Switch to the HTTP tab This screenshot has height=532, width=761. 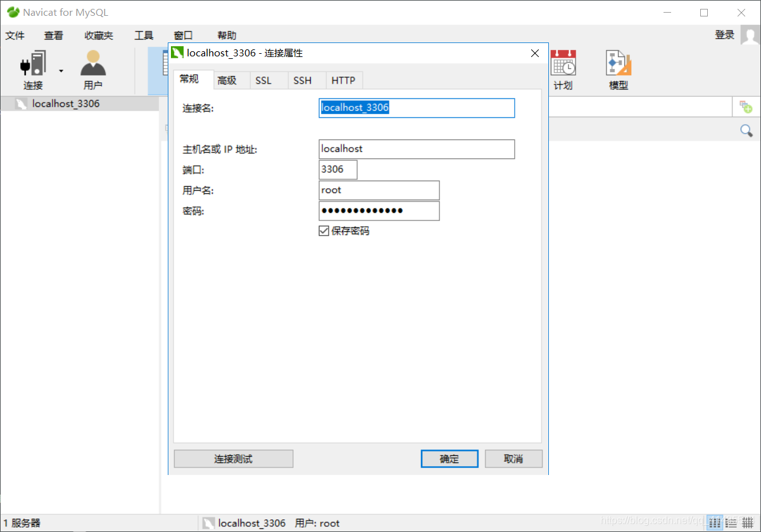[x=344, y=80]
